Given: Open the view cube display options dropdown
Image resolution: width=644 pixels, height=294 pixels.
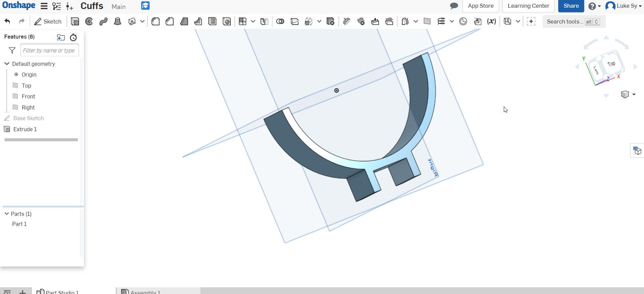Looking at the screenshot, I should point(628,95).
